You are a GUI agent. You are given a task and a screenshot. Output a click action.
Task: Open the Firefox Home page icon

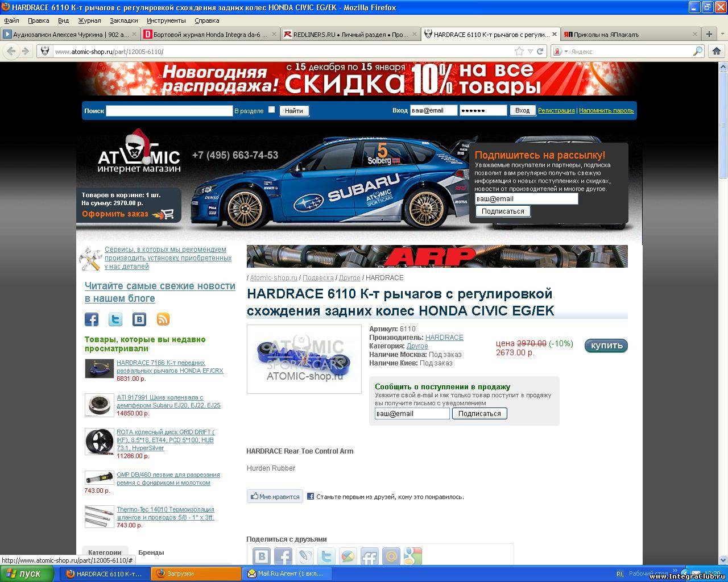pos(717,51)
